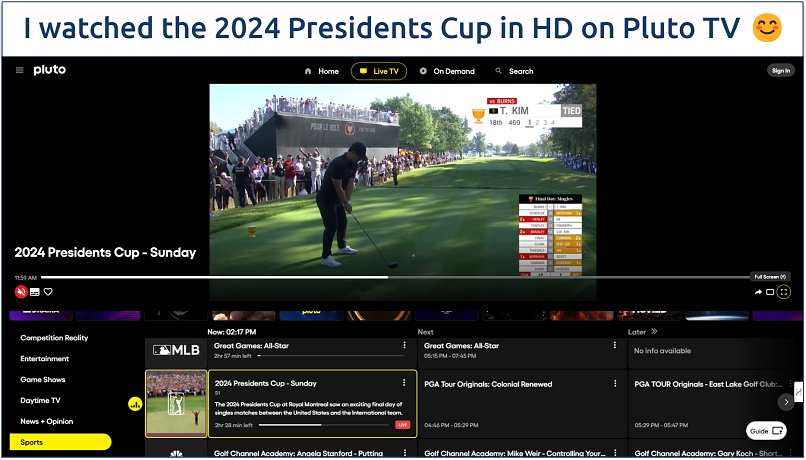Click the yellow now-playing equalizer icon
806x460 pixels.
click(135, 404)
